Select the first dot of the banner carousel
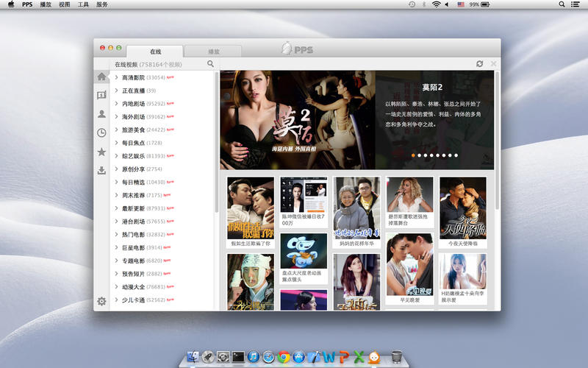The height and width of the screenshot is (368, 588). [x=413, y=155]
